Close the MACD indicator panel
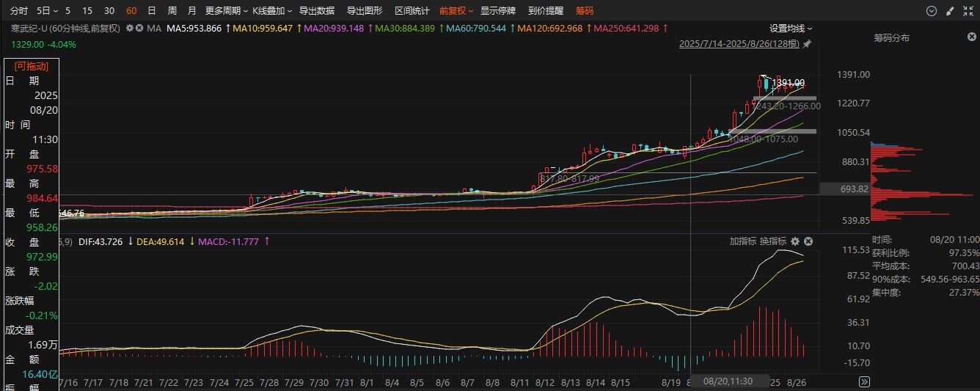Screen dimensions: 980x391 808,241
